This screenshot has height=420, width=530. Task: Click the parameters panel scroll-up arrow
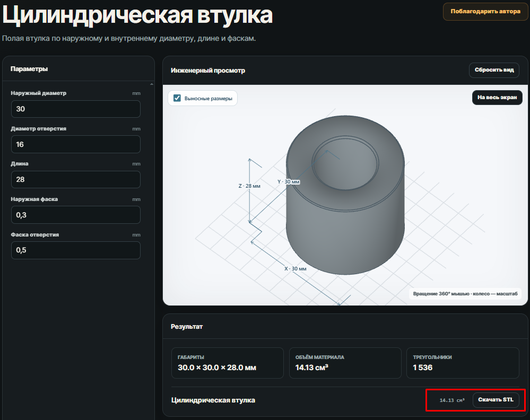pos(151,84)
